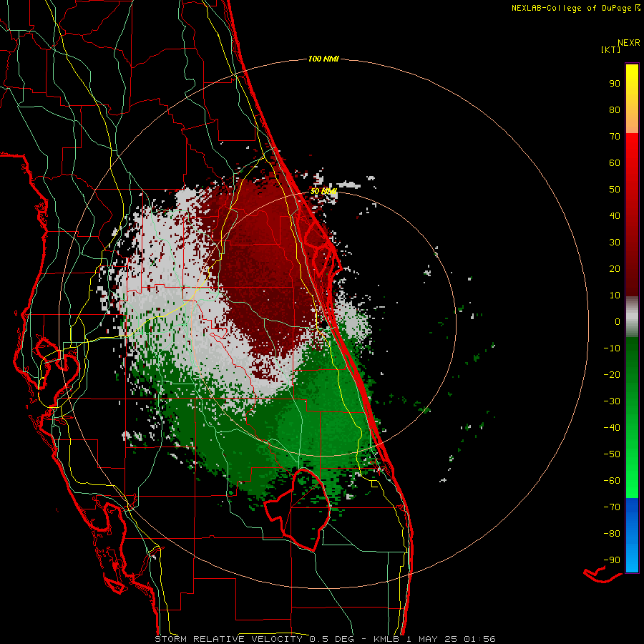Image resolution: width=644 pixels, height=644 pixels.
Task: Click the gray zero-velocity segment of the color bar
Action: [632, 317]
